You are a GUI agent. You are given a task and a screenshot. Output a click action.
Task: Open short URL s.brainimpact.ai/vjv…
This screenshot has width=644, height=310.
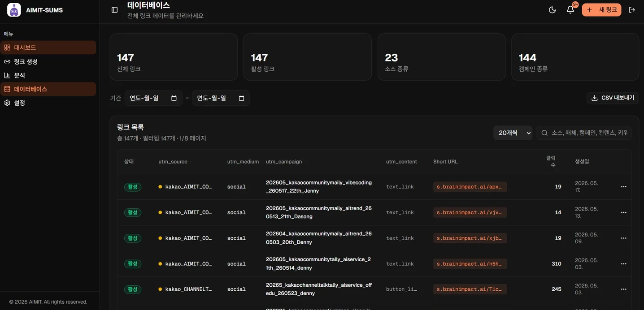pos(470,212)
